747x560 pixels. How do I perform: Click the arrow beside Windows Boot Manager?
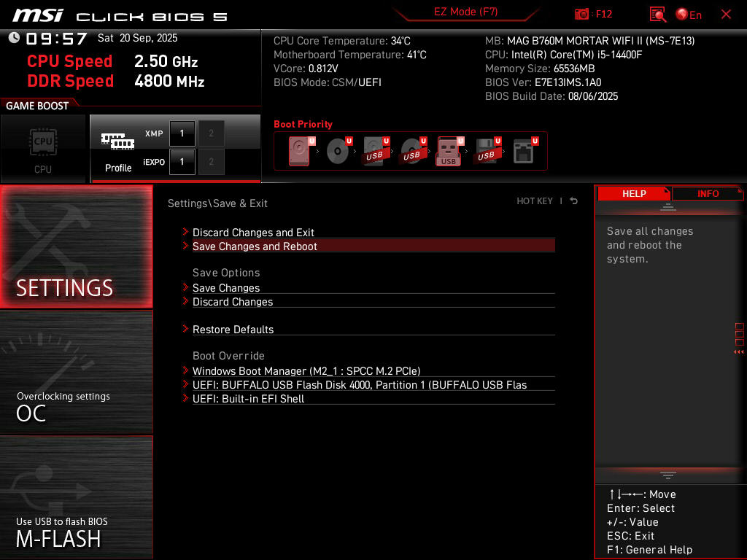[x=185, y=370]
